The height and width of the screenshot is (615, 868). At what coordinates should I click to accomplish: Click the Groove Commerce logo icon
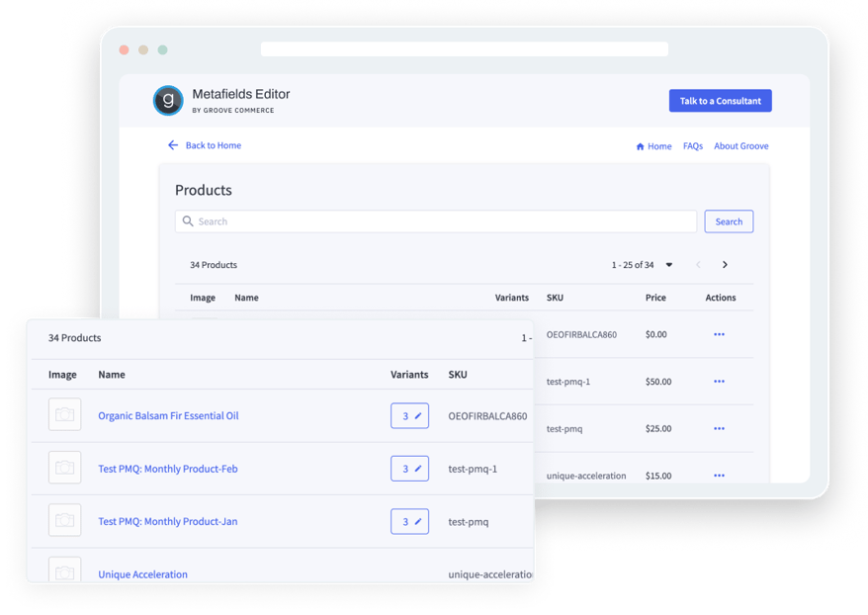[168, 100]
